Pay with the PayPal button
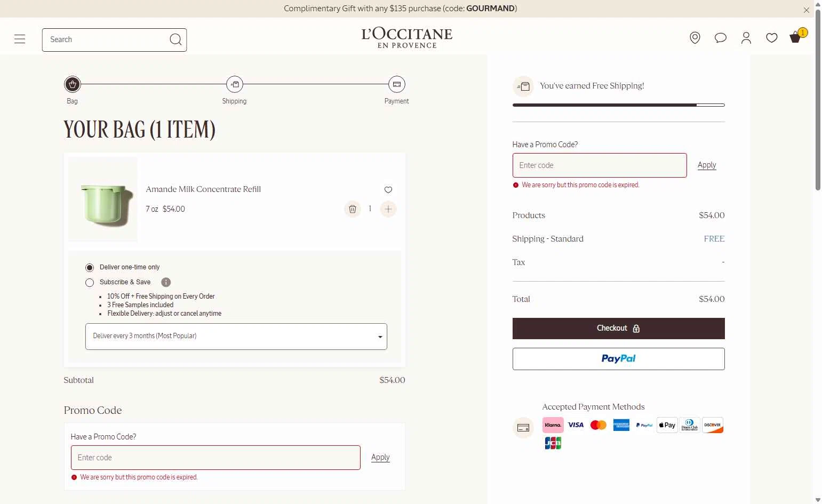822x504 pixels. 619,359
